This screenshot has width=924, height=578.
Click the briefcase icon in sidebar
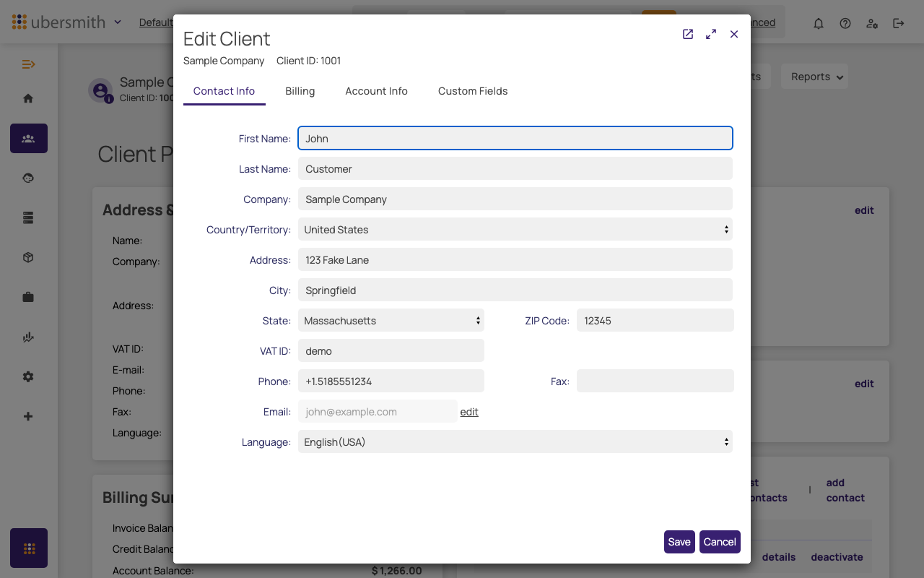click(29, 297)
